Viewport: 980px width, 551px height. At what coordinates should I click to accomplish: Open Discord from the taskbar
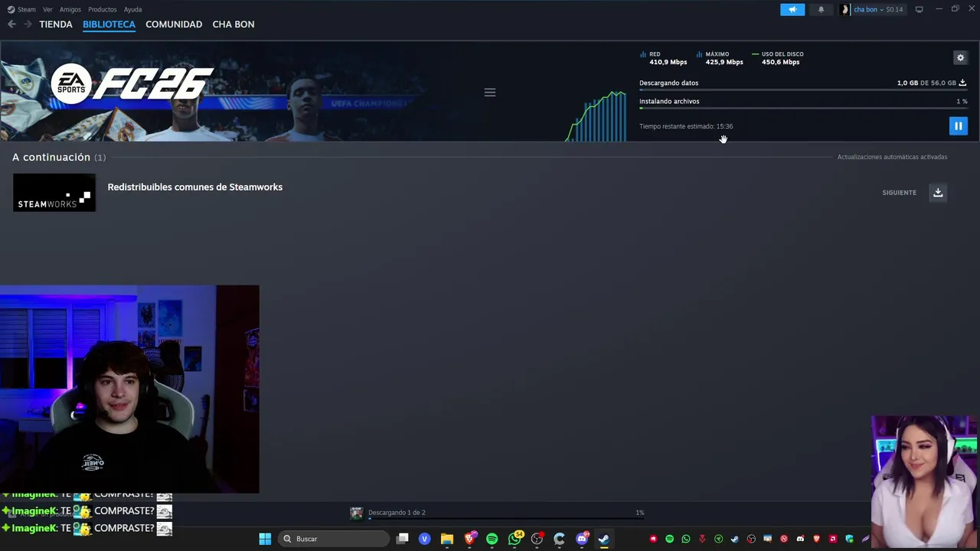point(582,539)
